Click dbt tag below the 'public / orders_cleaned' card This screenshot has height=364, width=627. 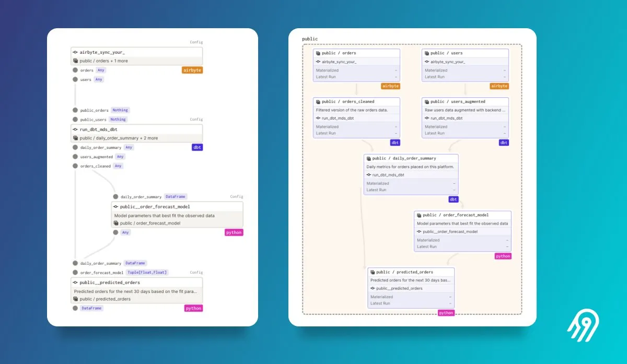coord(395,143)
